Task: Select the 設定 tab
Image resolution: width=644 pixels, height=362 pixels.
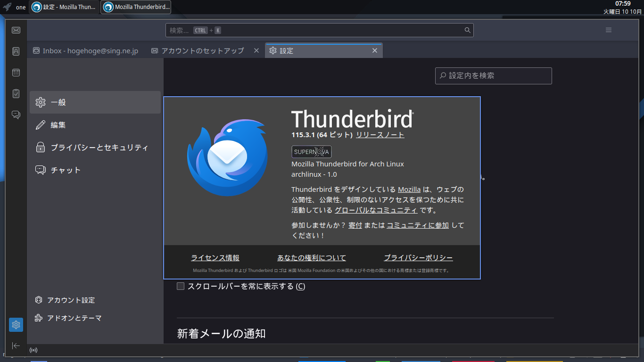Action: (x=324, y=50)
